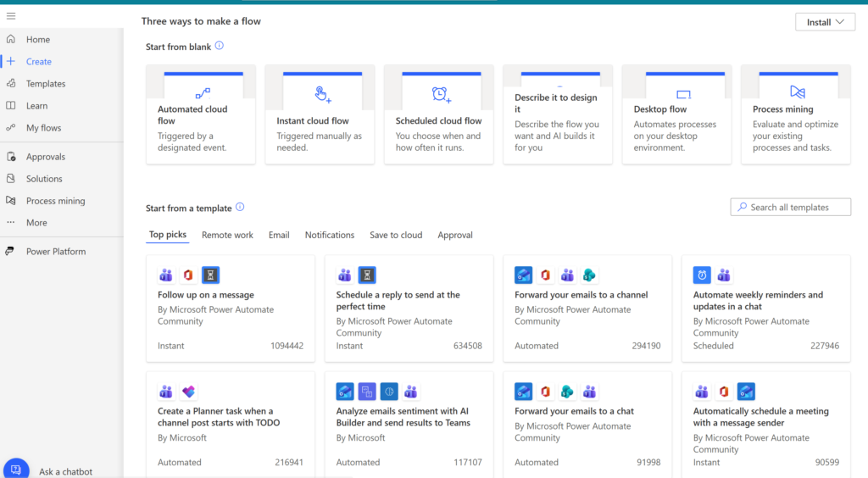Click the Home icon in the sidebar
868x478 pixels.
(11, 40)
